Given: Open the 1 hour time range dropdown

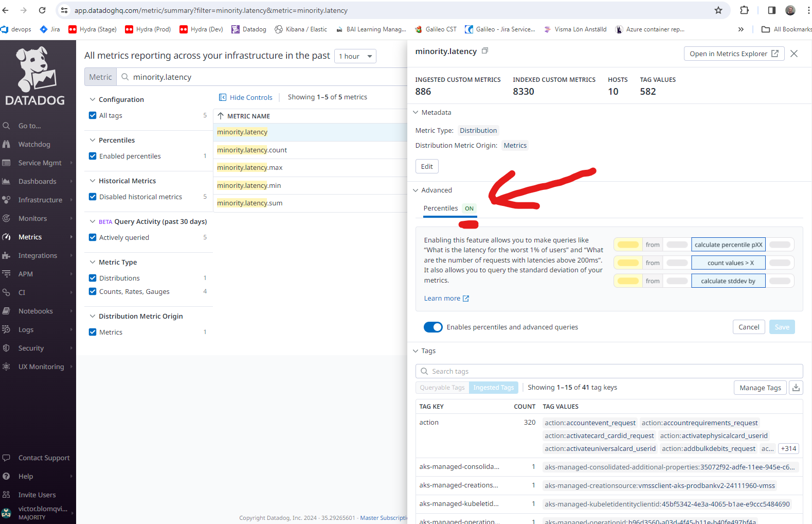Looking at the screenshot, I should 355,56.
